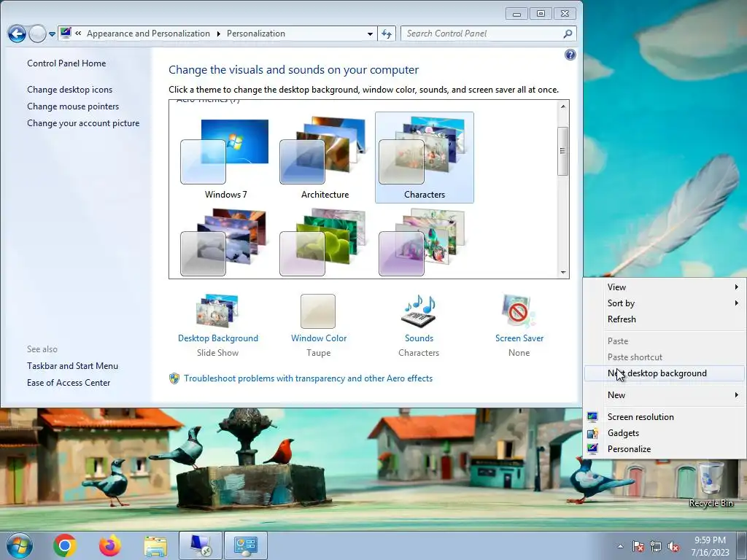Open Change your account picture
This screenshot has height=560, width=747.
click(83, 122)
